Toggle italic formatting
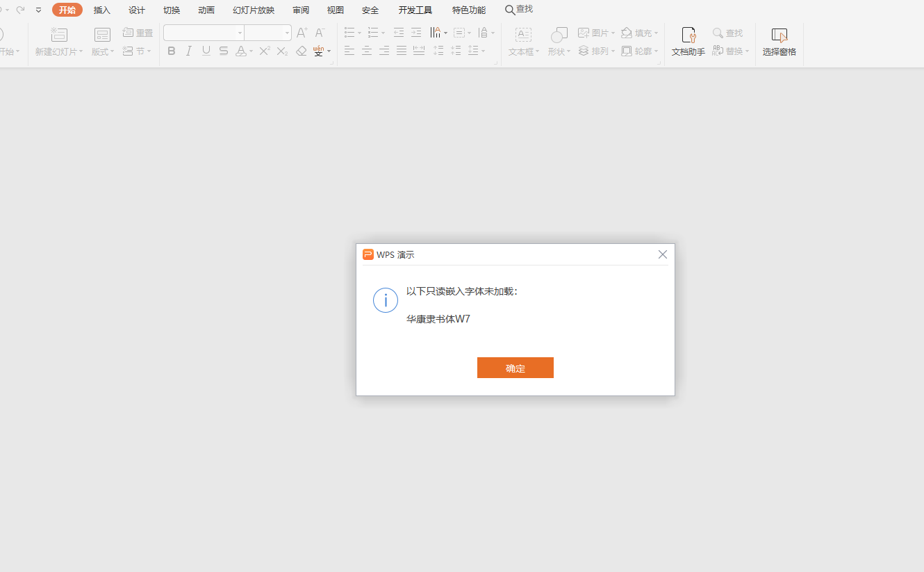Image resolution: width=924 pixels, height=572 pixels. 188,51
